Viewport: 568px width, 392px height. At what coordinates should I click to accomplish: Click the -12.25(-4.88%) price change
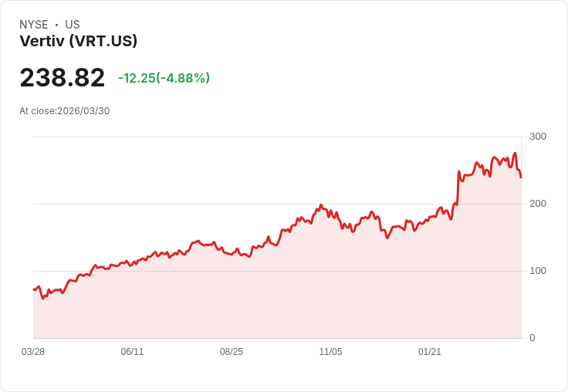tap(164, 78)
